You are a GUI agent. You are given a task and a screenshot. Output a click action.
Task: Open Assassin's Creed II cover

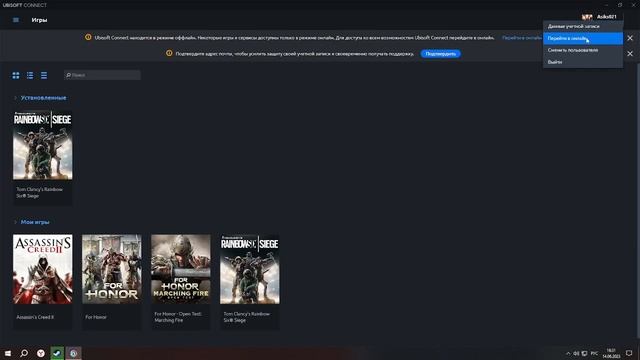(42, 269)
